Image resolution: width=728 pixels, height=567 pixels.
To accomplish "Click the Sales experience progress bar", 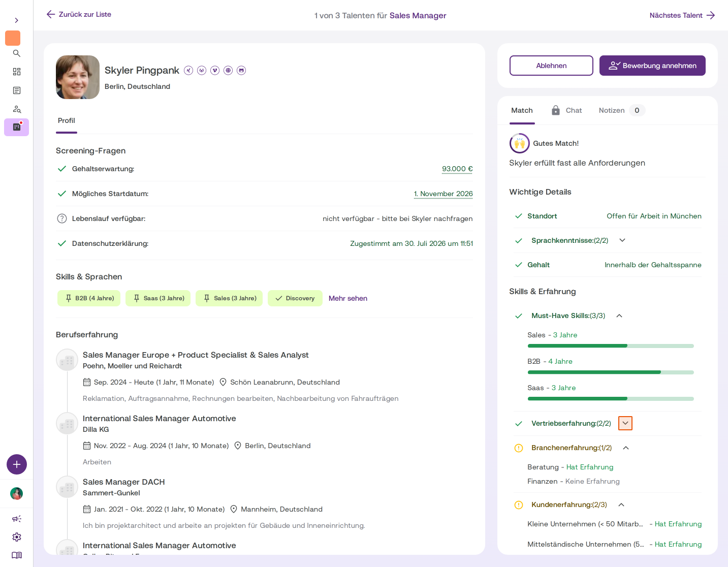I will pyautogui.click(x=611, y=345).
